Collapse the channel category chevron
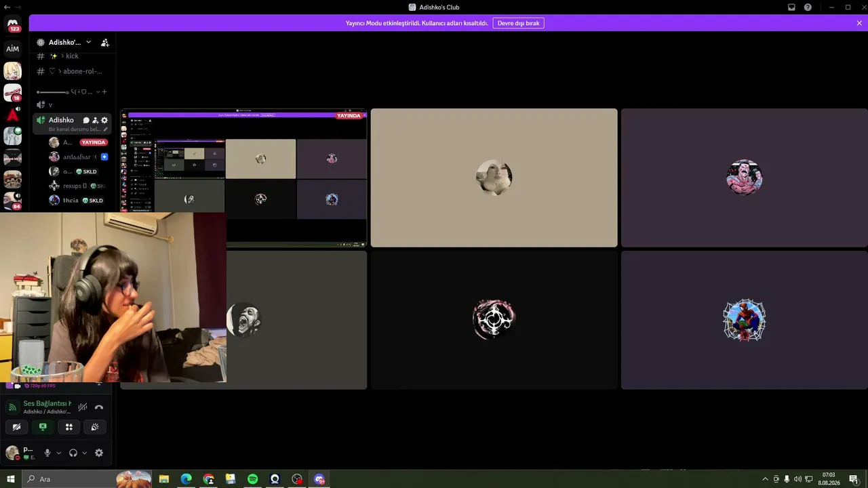 tap(98, 91)
